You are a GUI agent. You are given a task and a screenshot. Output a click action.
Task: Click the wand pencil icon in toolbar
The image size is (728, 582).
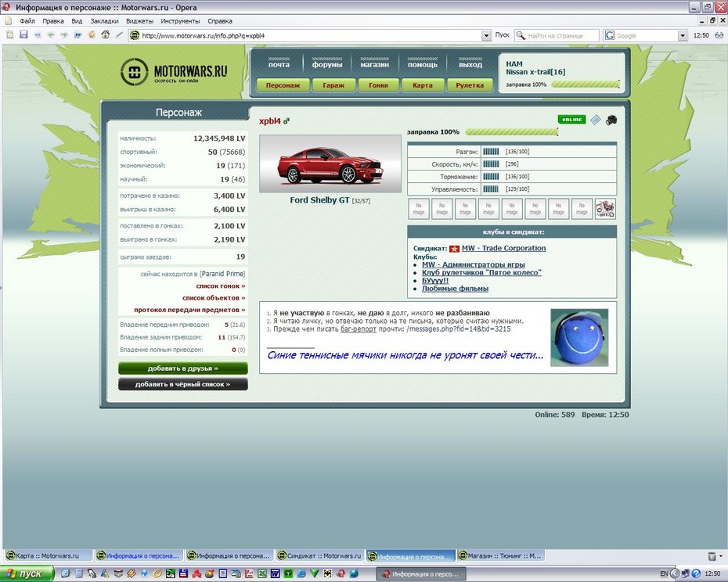point(119,34)
